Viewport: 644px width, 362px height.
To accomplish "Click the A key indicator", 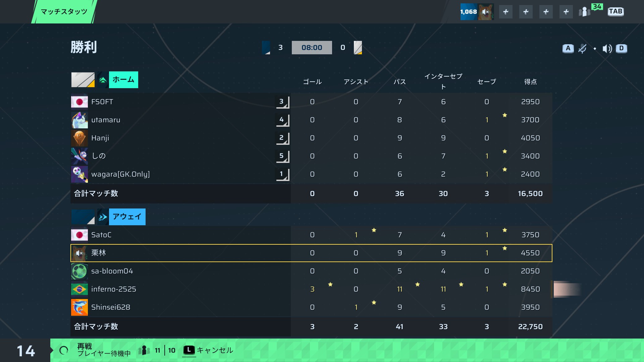I will coord(568,48).
